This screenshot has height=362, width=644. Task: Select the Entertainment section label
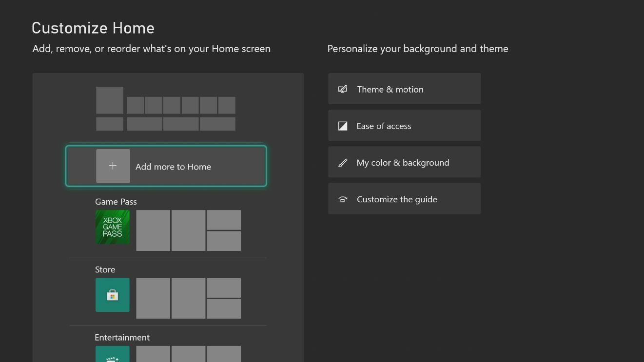click(122, 337)
